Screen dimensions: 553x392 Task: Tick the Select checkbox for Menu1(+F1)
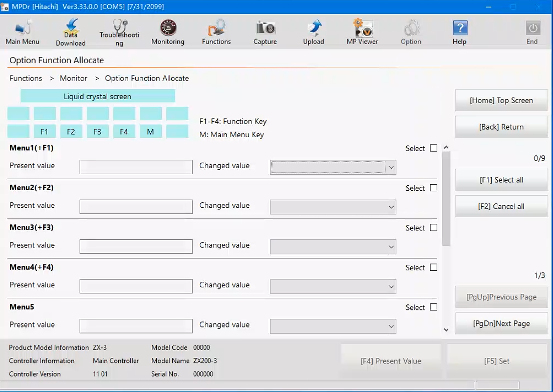tap(434, 148)
